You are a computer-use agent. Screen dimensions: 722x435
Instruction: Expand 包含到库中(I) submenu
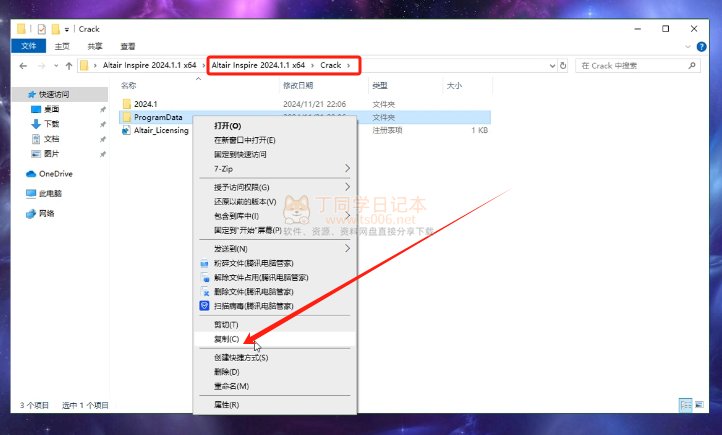[x=275, y=216]
